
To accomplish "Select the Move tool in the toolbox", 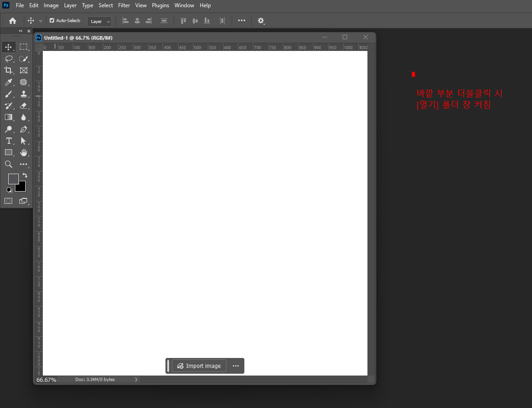I will tap(9, 47).
